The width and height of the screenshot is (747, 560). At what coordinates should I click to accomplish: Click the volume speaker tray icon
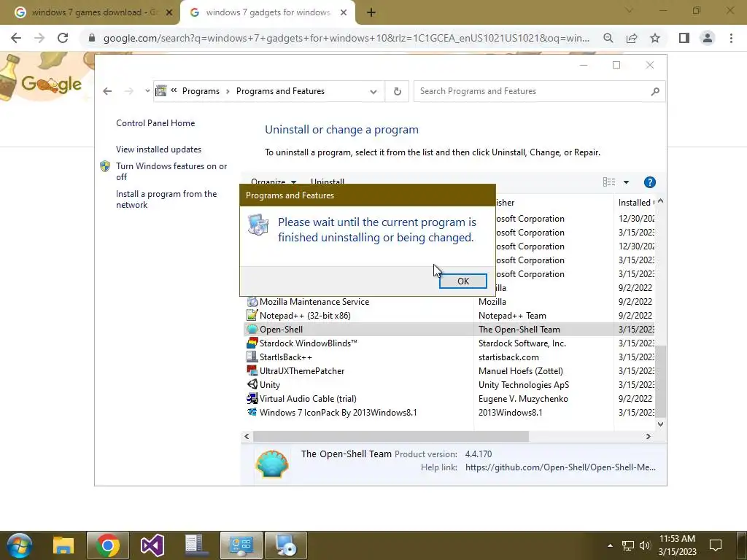(x=645, y=545)
